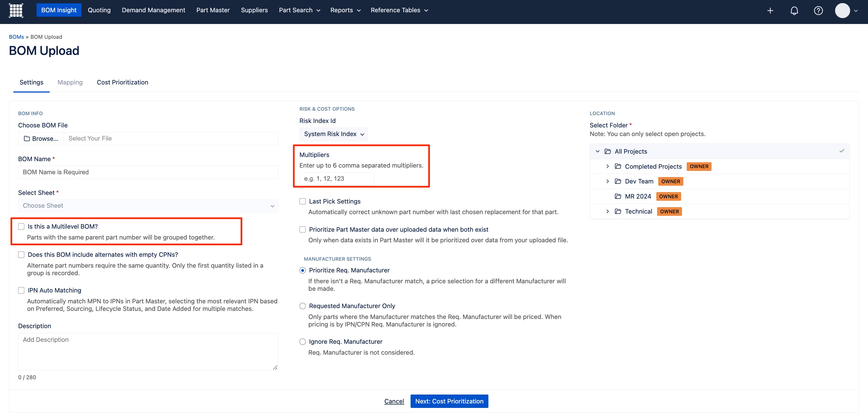The image size is (868, 416).
Task: Open Part Search menu dropdown
Action: click(300, 10)
